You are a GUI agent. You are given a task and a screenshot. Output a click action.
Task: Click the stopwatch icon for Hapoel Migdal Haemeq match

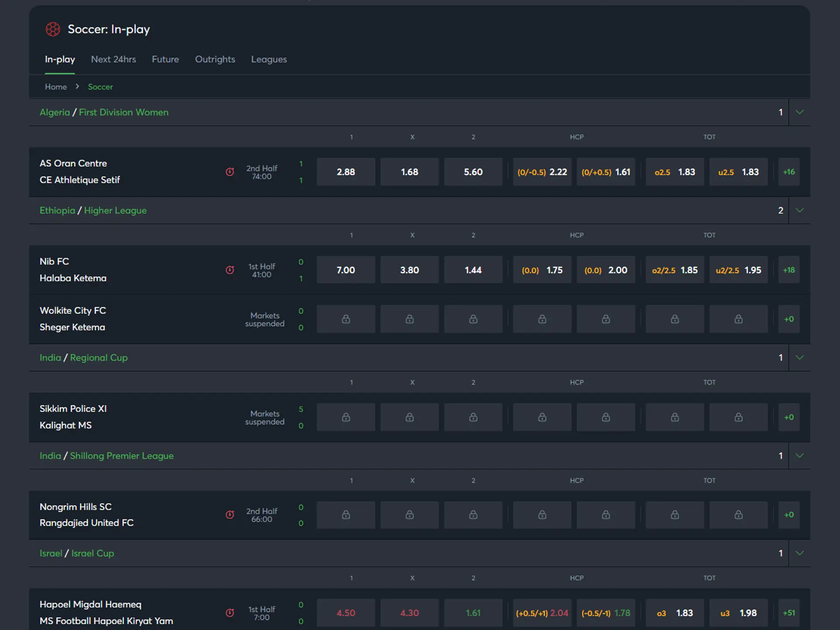[x=230, y=613]
